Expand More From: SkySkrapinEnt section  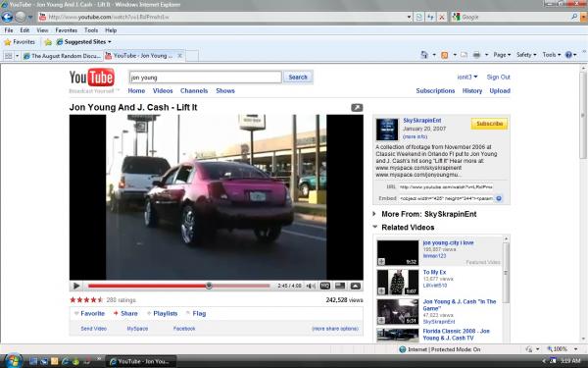[374, 214]
